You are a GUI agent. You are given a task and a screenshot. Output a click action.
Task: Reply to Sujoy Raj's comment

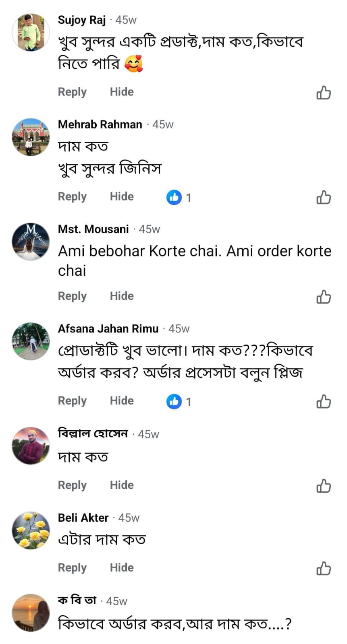72,92
